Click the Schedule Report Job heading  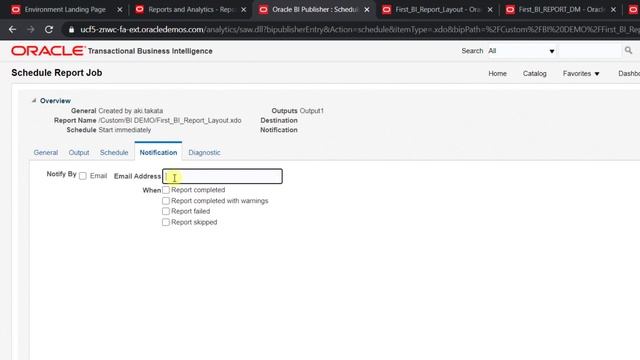coord(57,73)
